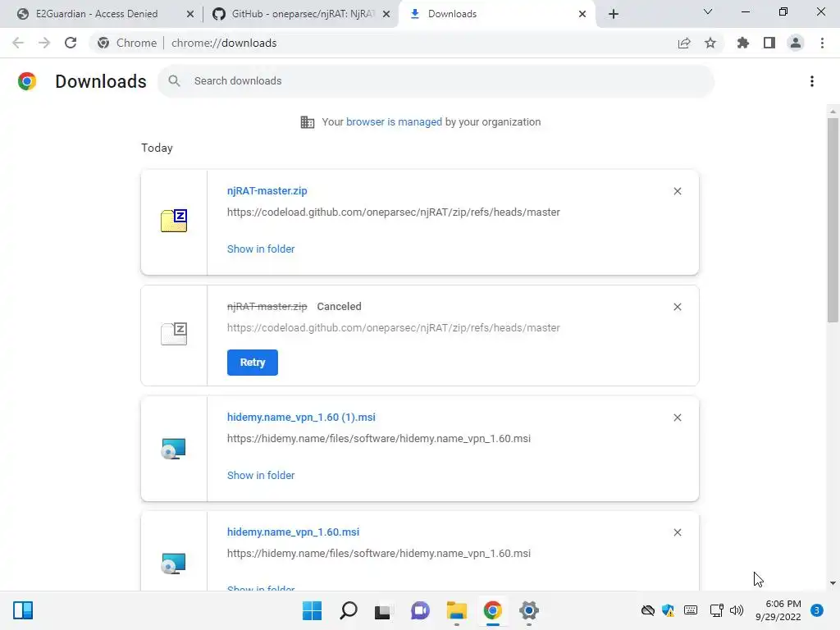Screen dimensions: 840x630
Task: Open the 'browser is managed' link
Action: tap(394, 121)
